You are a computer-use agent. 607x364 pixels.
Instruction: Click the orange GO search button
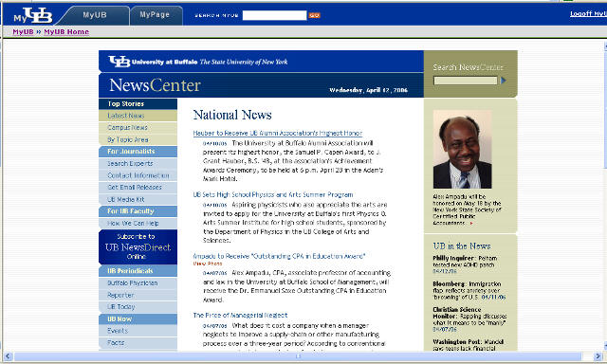[x=314, y=15]
